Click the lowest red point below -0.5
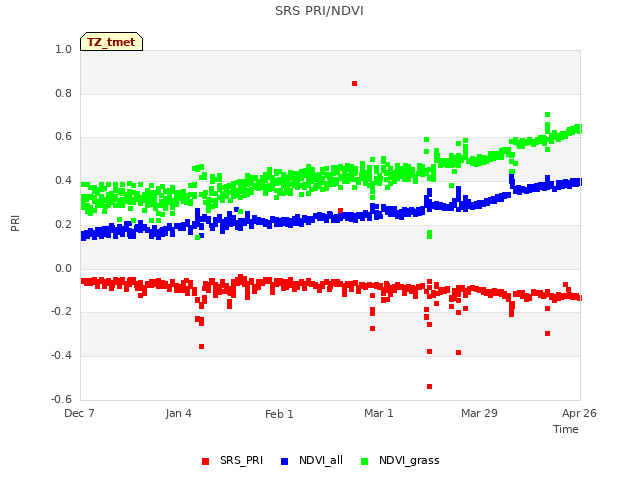Viewport: 640px width, 480px height. click(x=429, y=387)
